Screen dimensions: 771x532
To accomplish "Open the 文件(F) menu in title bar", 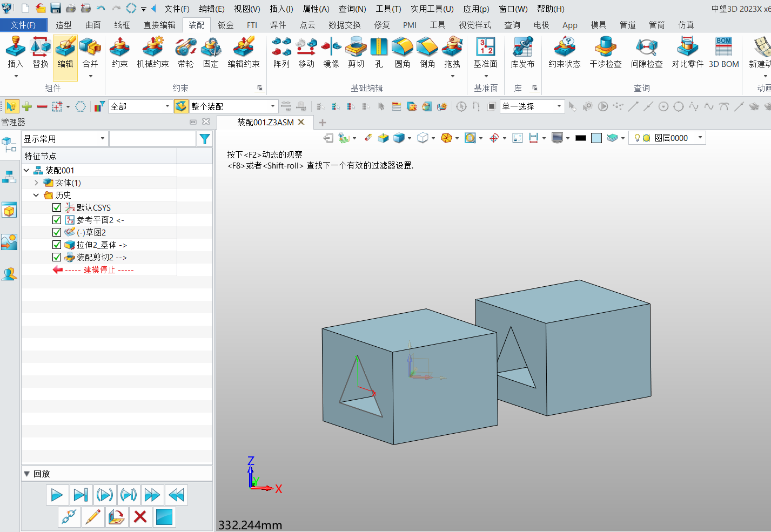I will 177,9.
